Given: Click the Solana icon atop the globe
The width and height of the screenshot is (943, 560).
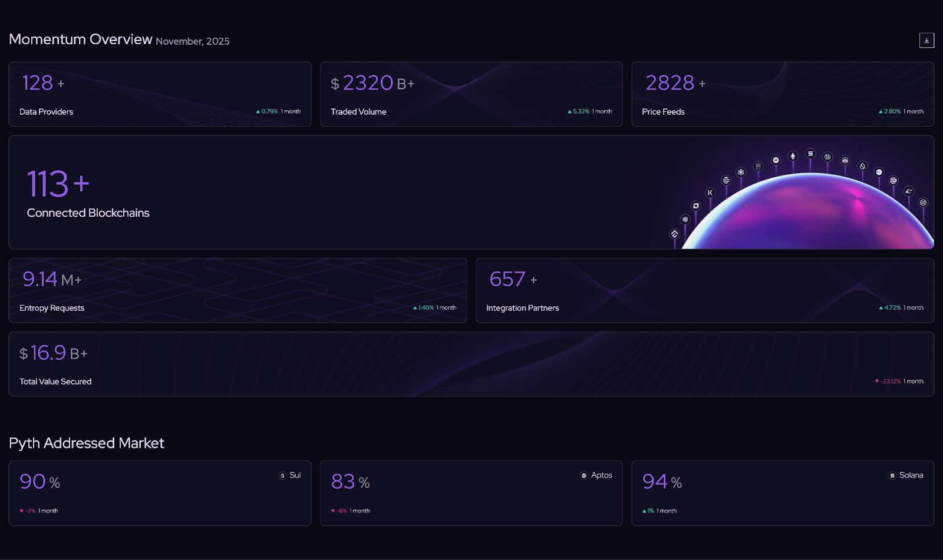Looking at the screenshot, I should click(810, 154).
